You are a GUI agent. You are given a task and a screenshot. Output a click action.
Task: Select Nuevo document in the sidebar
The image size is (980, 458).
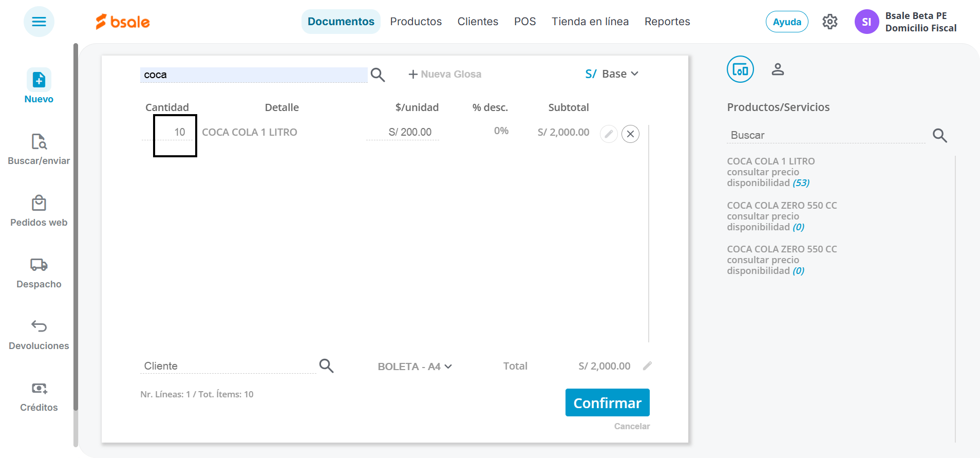(x=39, y=86)
